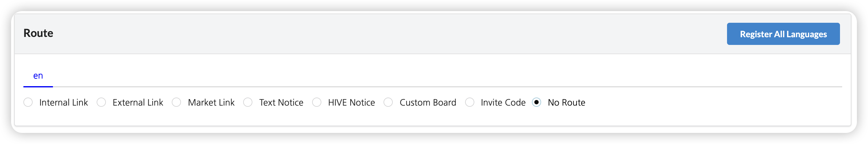Screen dimensions: 868x144
Task: Click the Invite Code label text
Action: 503,102
